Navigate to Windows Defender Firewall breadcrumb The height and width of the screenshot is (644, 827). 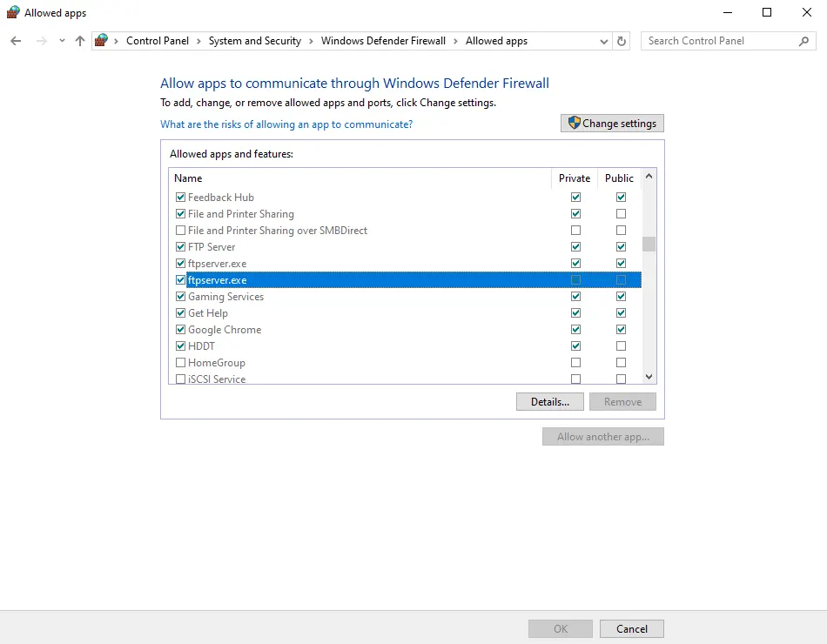point(383,41)
